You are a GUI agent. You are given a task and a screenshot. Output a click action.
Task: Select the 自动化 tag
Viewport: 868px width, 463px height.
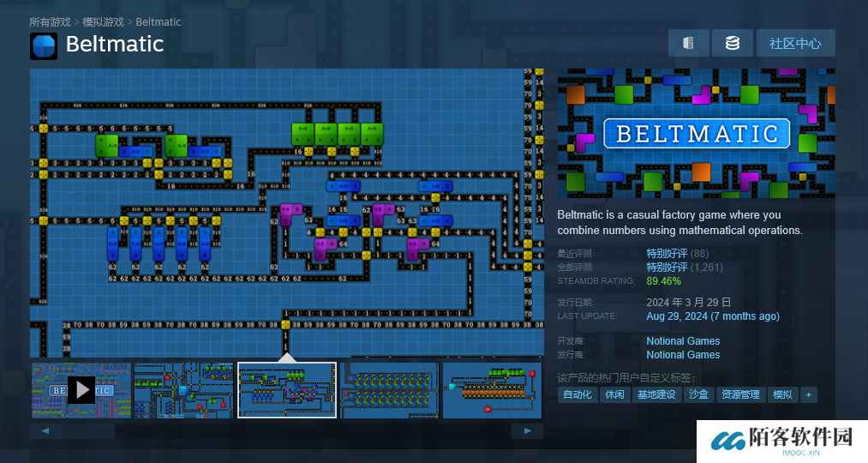[x=578, y=395]
